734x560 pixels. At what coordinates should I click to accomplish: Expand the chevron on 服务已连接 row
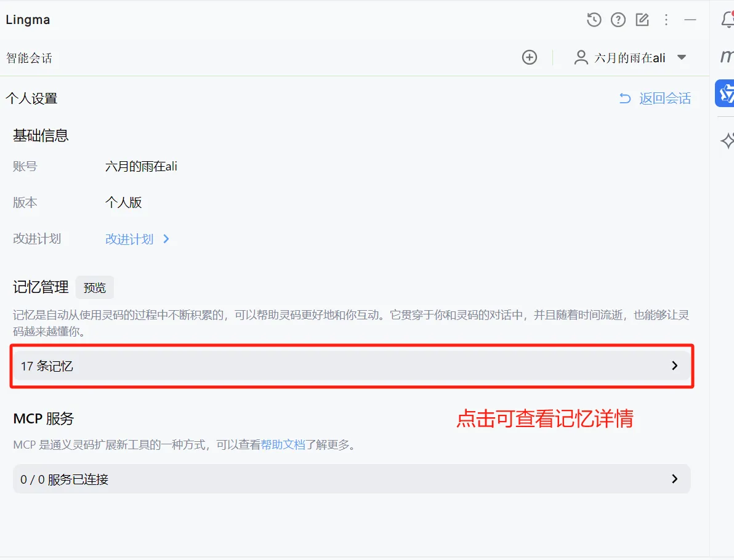click(x=674, y=479)
